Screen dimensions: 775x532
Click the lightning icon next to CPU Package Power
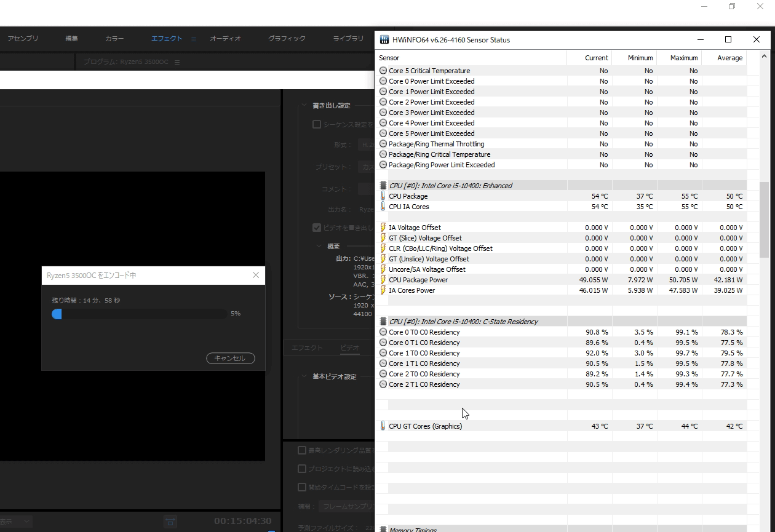click(x=383, y=280)
